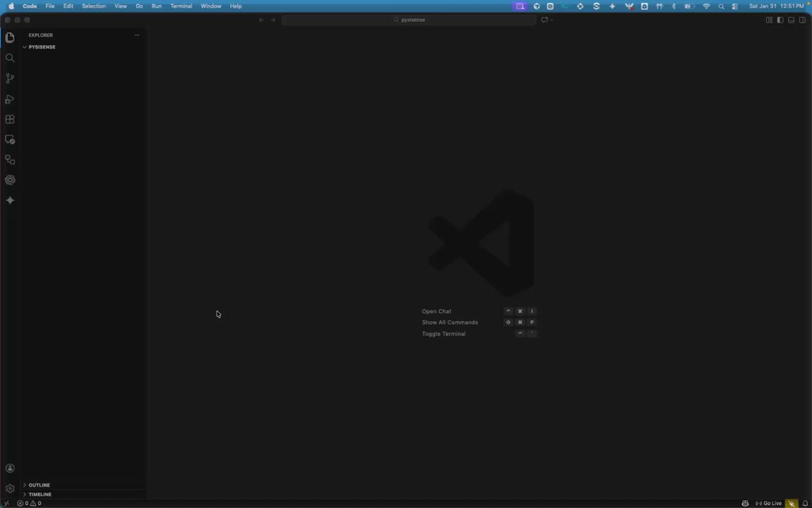
Task: Toggle the primary side bar
Action: pos(780,20)
